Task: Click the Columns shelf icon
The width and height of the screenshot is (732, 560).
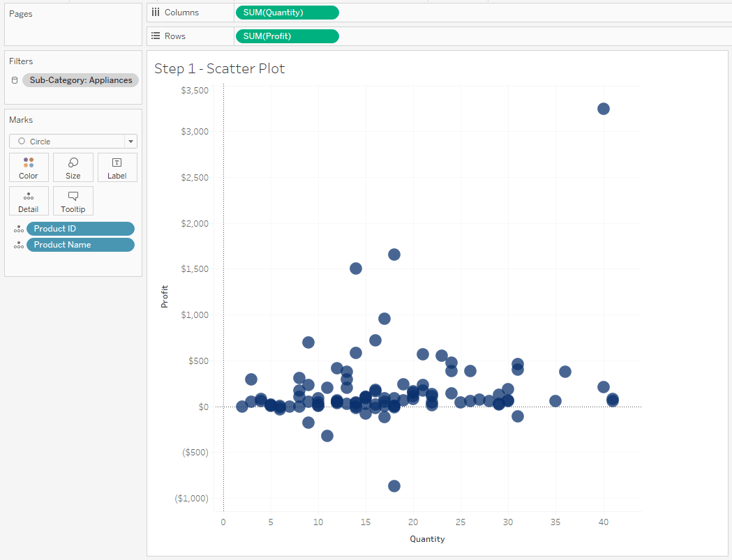Action: pos(156,12)
